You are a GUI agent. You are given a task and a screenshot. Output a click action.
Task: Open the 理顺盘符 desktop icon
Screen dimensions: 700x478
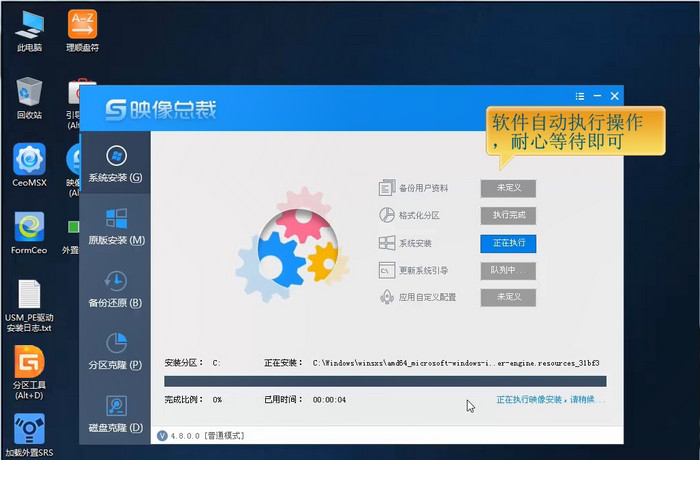[82, 31]
